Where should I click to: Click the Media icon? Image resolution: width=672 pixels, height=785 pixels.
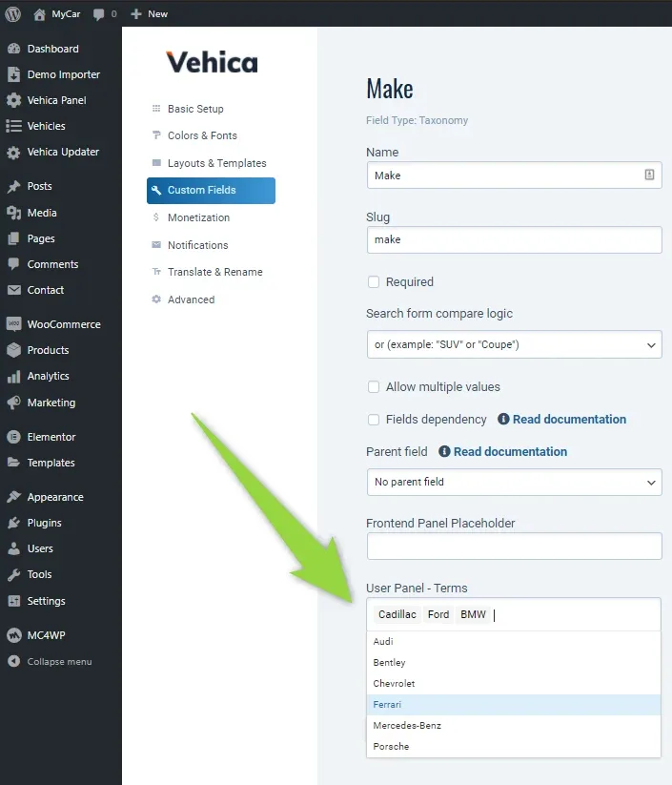[14, 213]
